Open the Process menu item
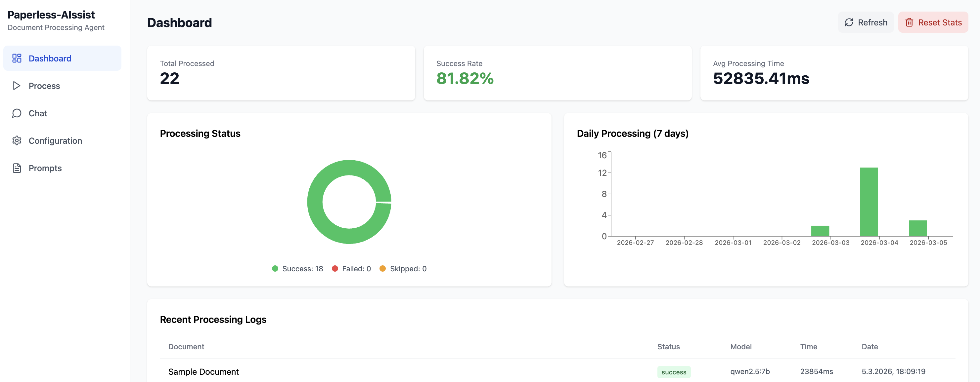This screenshot has width=980, height=382. coord(44,86)
